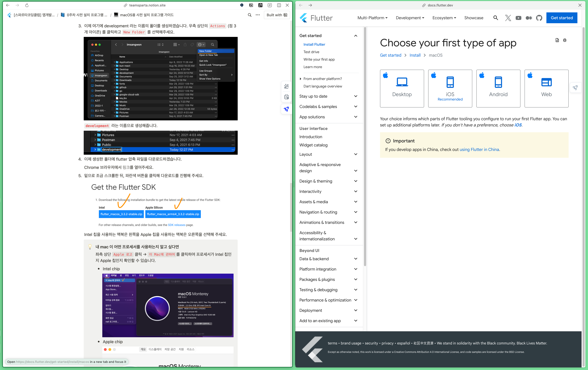Open the 'SDK releases' link in the Notion page

click(x=177, y=225)
